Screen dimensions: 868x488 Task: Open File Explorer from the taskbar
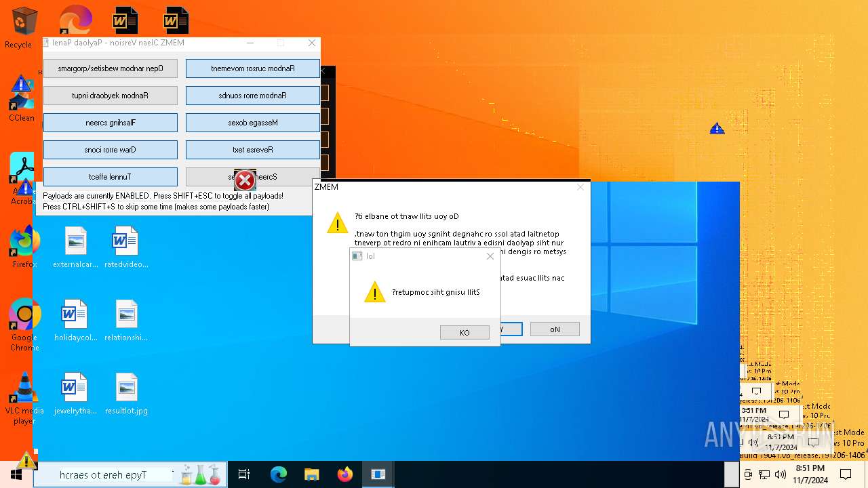[x=311, y=474]
